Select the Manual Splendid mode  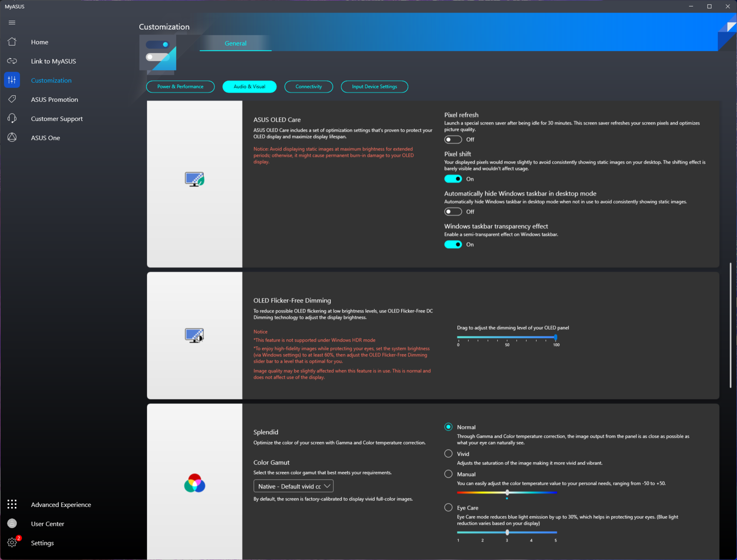pyautogui.click(x=448, y=474)
